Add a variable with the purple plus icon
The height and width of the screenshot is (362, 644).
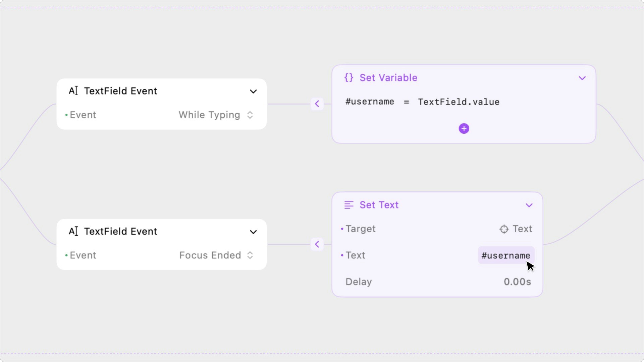click(464, 128)
